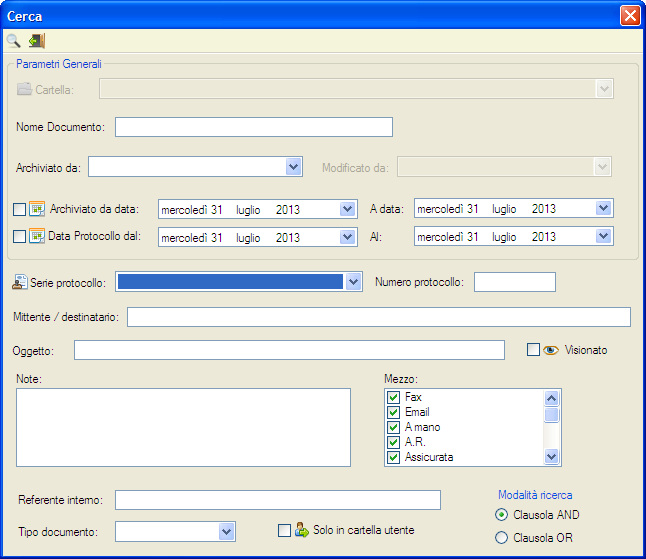The width and height of the screenshot is (646, 559).
Task: Close the Cerca dialog window
Action: tap(630, 16)
